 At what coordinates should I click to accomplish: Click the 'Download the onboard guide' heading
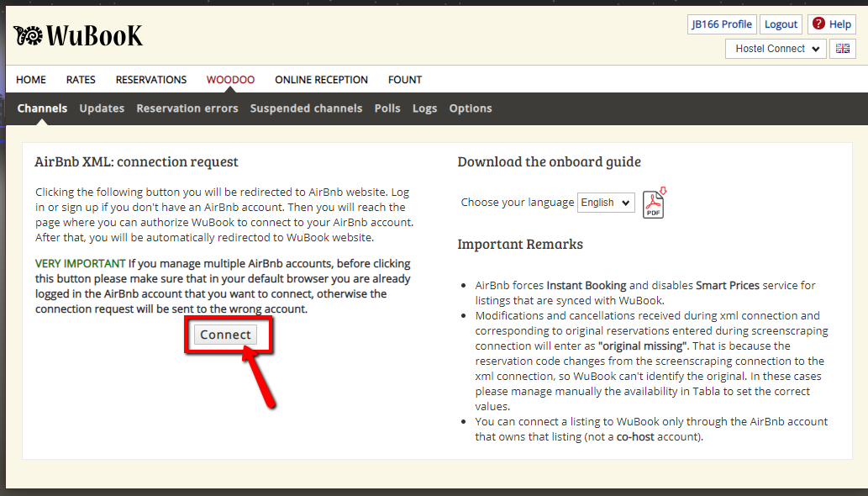point(550,161)
